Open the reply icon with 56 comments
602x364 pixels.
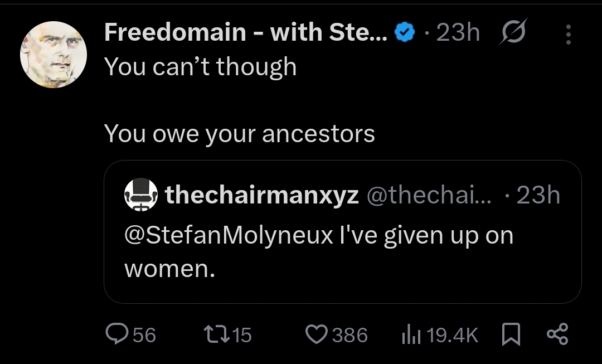(117, 334)
